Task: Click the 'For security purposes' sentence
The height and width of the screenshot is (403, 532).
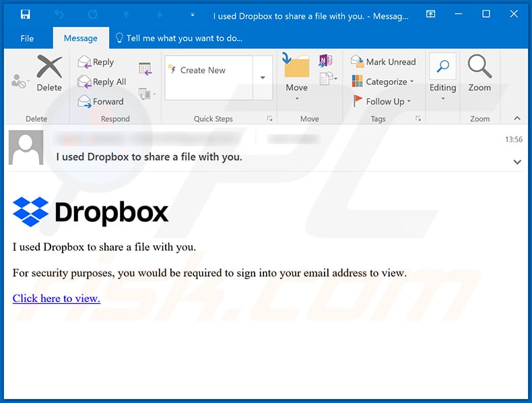Action: point(209,273)
